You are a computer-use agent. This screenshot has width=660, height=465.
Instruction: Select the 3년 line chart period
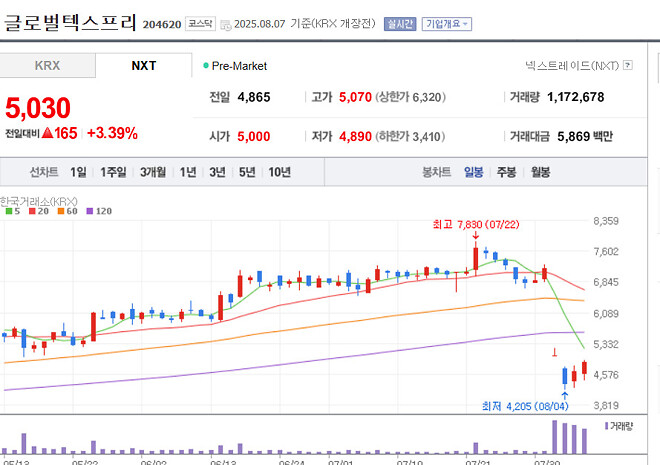(218, 172)
